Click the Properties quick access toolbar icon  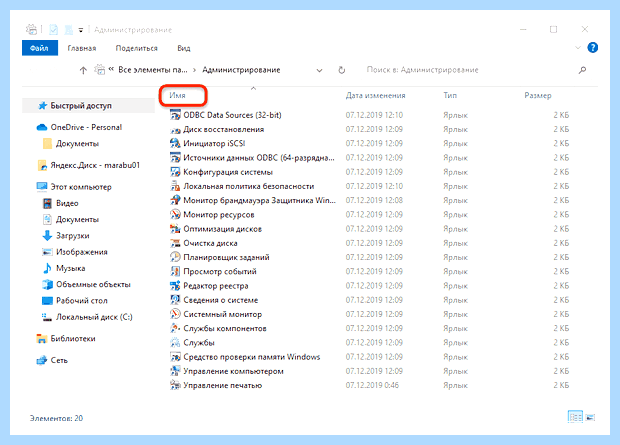[x=53, y=30]
